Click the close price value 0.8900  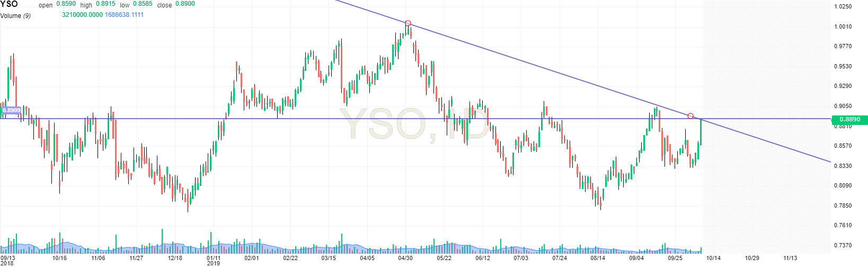coord(185,4)
